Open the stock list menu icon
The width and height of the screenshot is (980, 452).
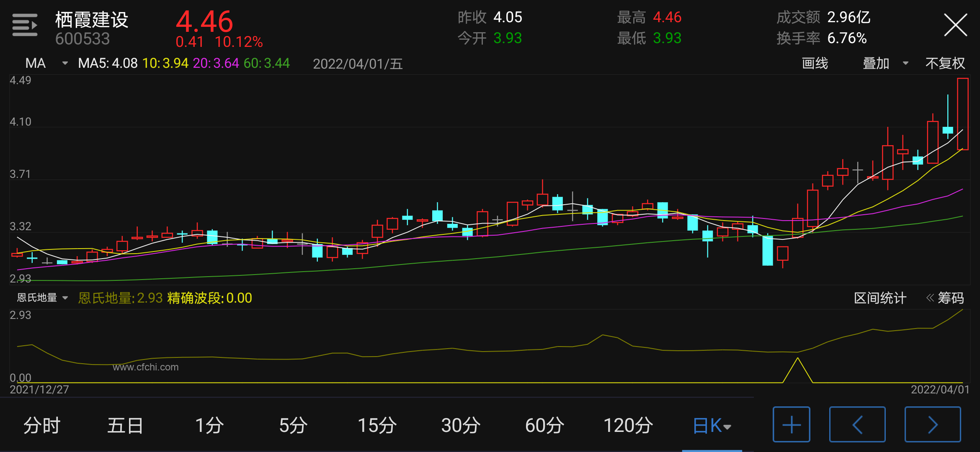[25, 25]
